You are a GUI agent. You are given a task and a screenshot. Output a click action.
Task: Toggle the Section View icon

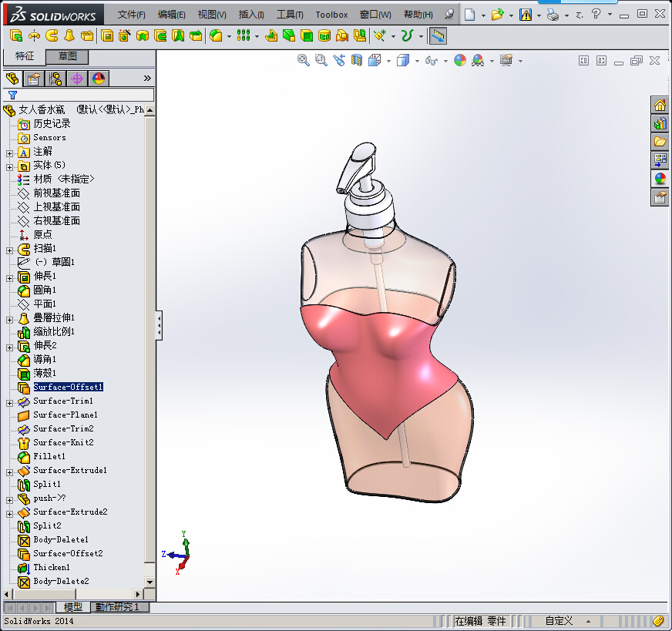(357, 60)
